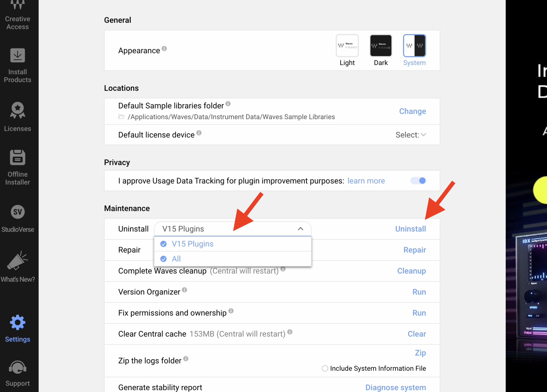Expand Default license device Select dropdown
The height and width of the screenshot is (392, 547).
tap(411, 135)
